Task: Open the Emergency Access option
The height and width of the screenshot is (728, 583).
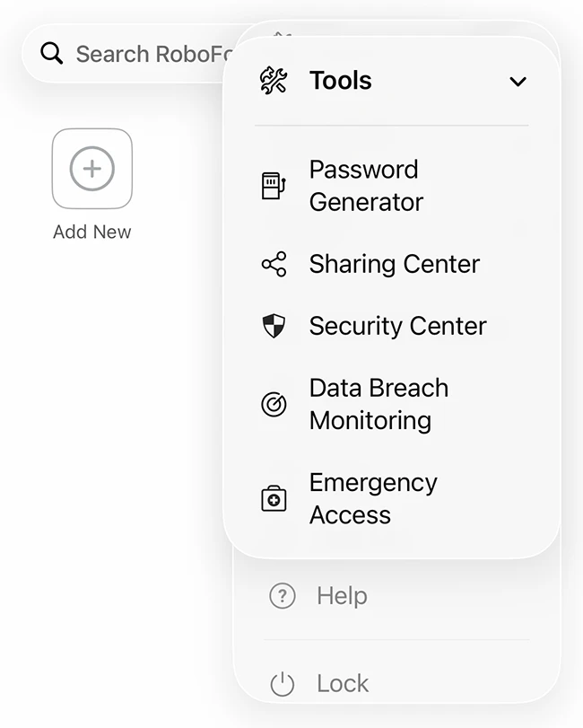Action: [373, 499]
